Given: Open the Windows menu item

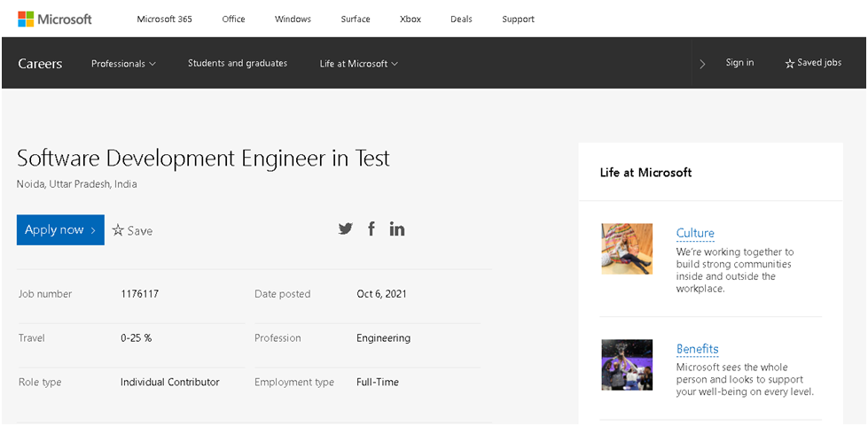Looking at the screenshot, I should coord(293,19).
